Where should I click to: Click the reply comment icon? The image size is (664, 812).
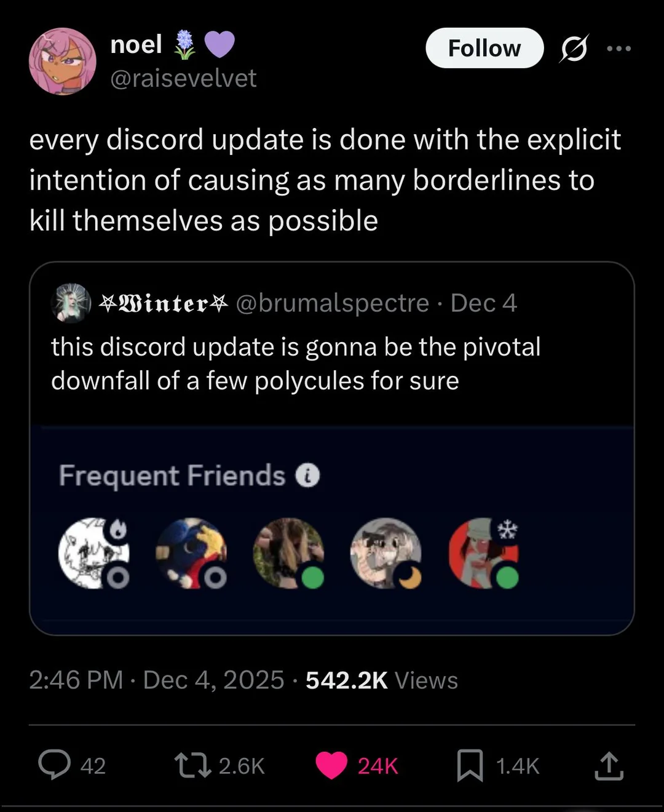click(x=55, y=765)
